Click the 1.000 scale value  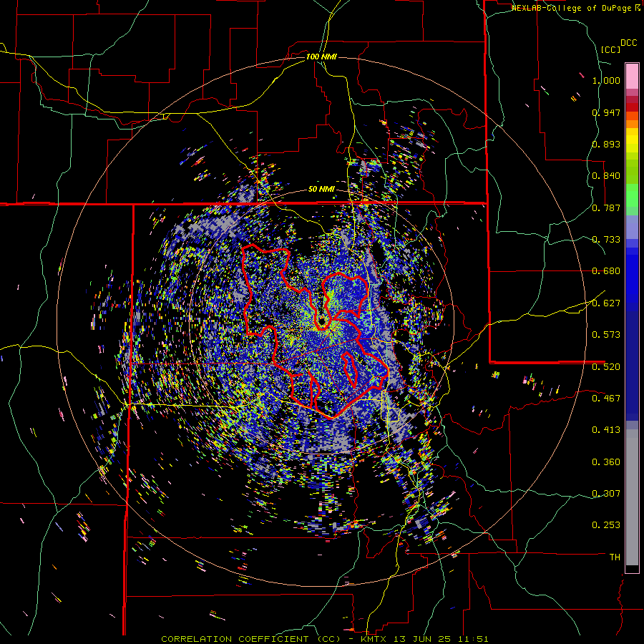click(x=606, y=80)
